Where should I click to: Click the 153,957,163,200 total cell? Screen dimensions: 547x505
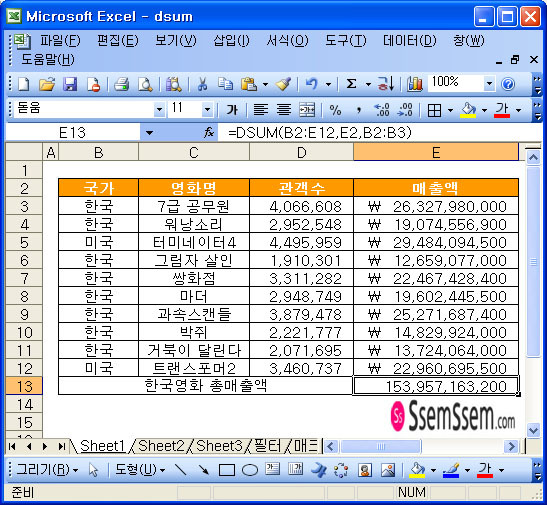pos(436,386)
